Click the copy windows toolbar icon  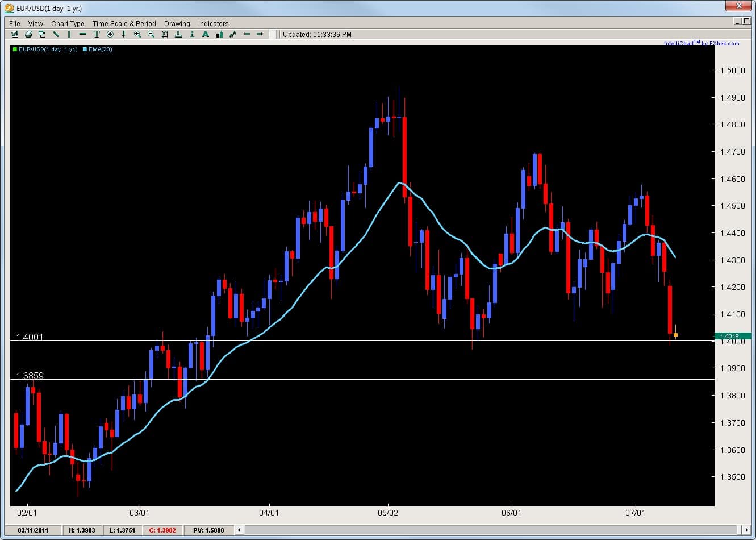(x=42, y=34)
